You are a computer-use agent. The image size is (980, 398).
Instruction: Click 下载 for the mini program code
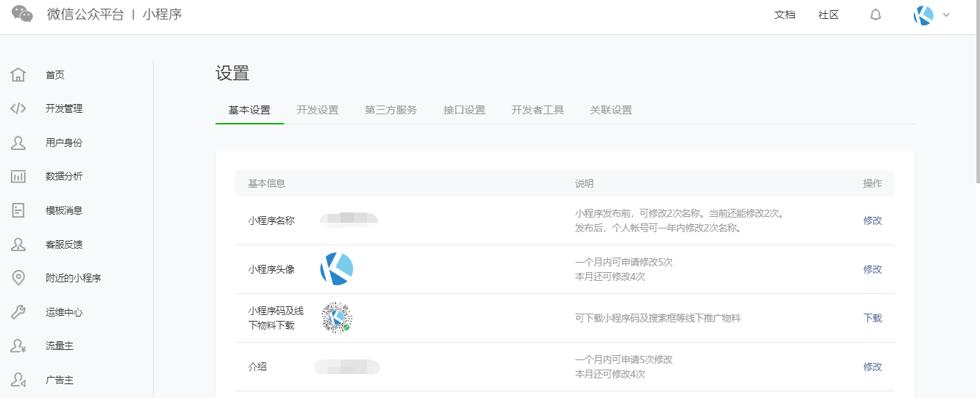point(872,318)
